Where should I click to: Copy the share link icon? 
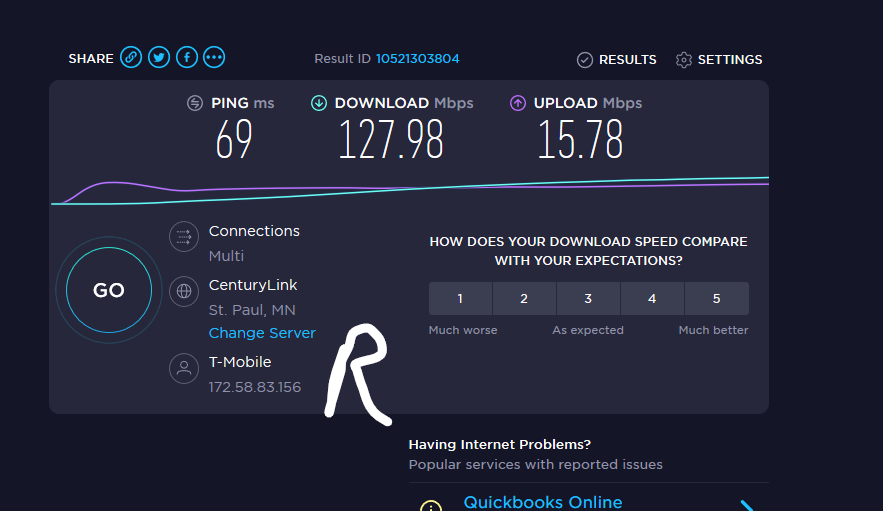(x=131, y=57)
